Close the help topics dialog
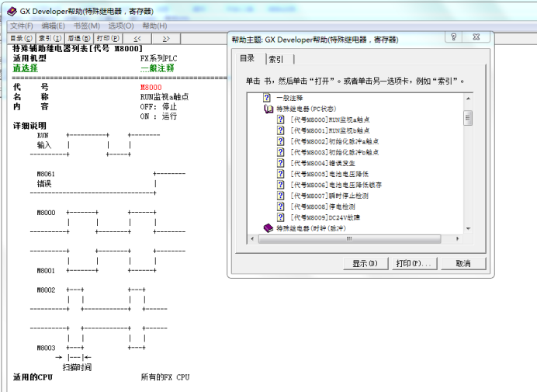537x392 pixels. pos(476,37)
